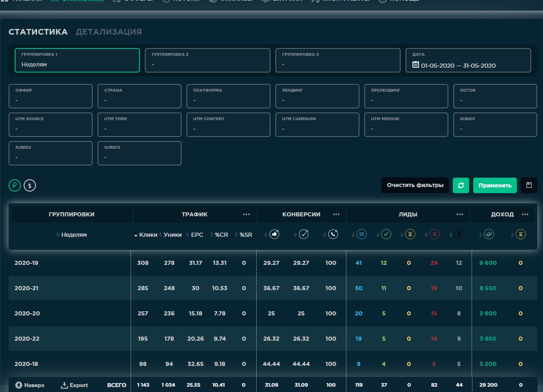Switch currency to rubles
This screenshot has height=392, width=543.
(x=15, y=186)
